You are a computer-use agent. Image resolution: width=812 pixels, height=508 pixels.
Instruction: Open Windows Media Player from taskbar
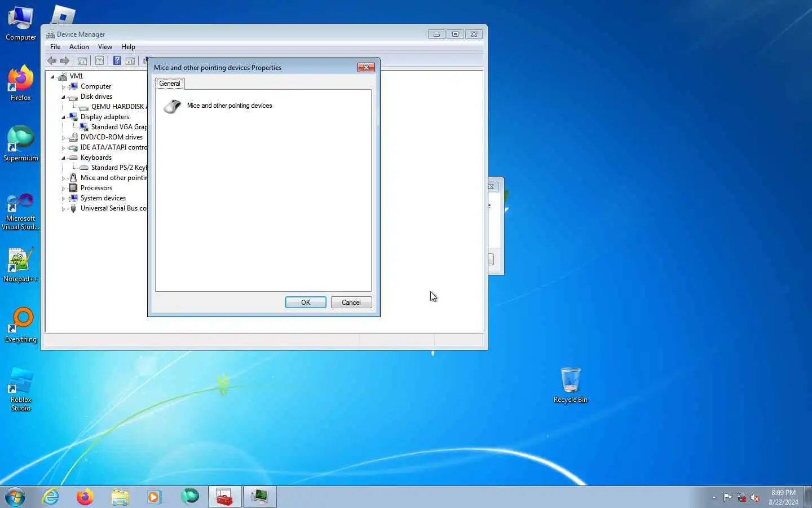tap(154, 497)
